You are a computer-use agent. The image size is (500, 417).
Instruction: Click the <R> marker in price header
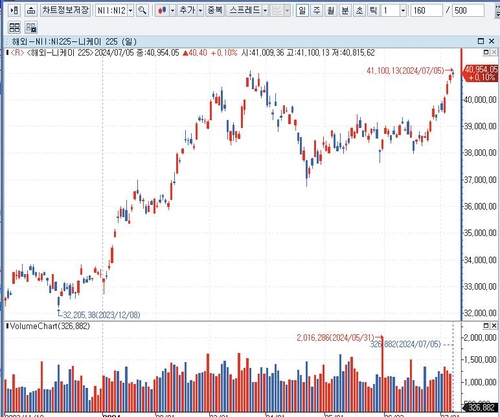[x=17, y=53]
